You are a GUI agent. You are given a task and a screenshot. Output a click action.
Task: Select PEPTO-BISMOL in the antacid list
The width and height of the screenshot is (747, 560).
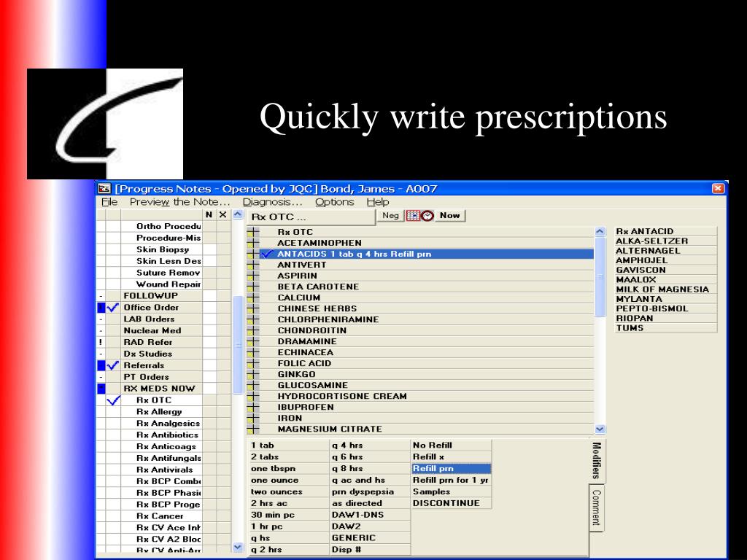[665, 308]
